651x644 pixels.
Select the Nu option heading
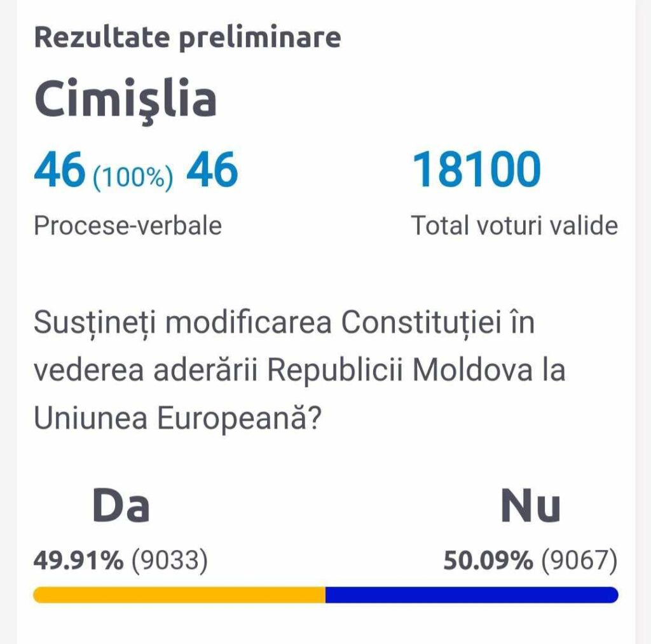click(531, 506)
